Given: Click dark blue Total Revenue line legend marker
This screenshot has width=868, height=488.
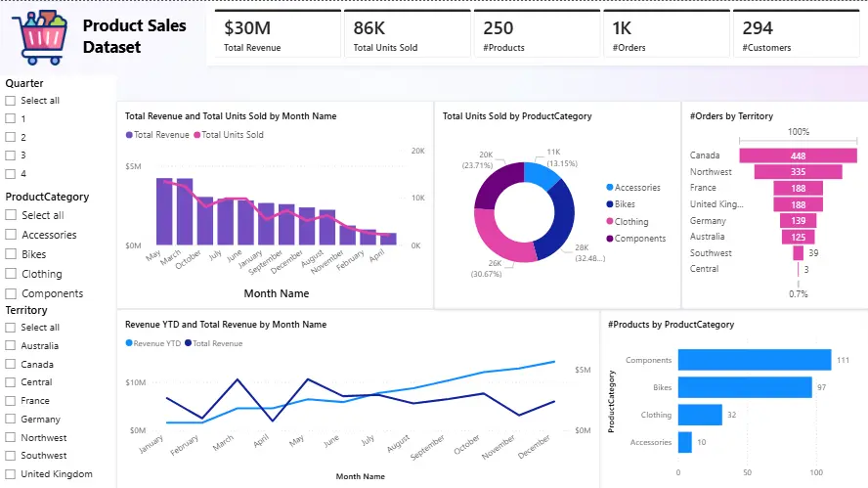Looking at the screenshot, I should [x=189, y=343].
